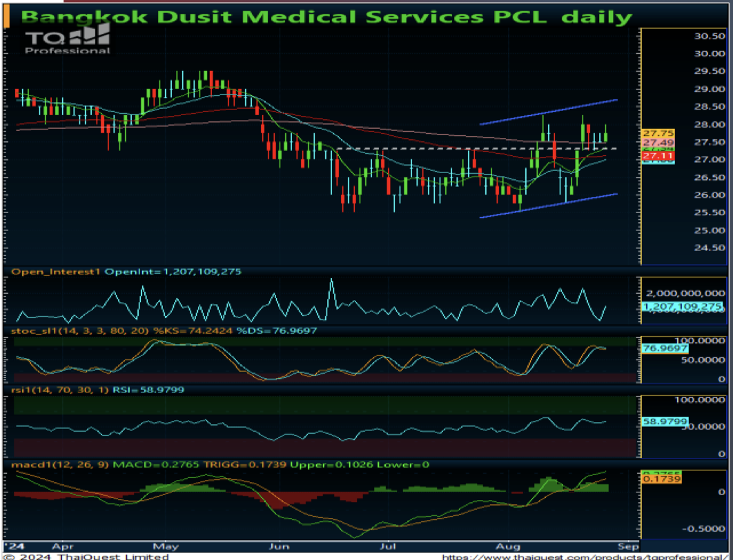This screenshot has width=733, height=560.
Task: Click the OpenInt=1,207,109,275 readout in the panel header
Action: pos(173,272)
